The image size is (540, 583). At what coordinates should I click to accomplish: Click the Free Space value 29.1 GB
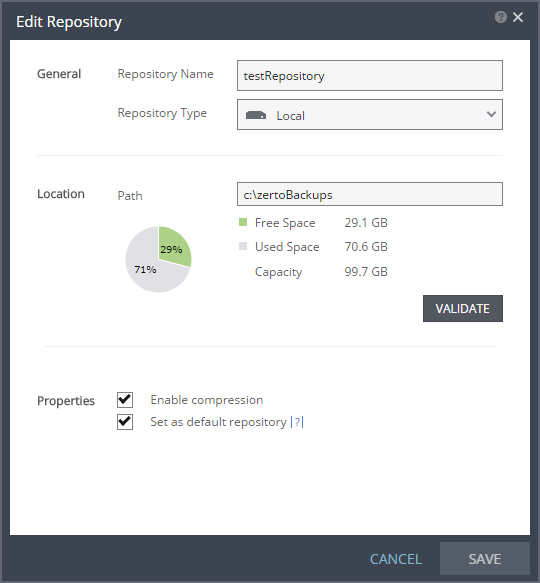coord(366,223)
